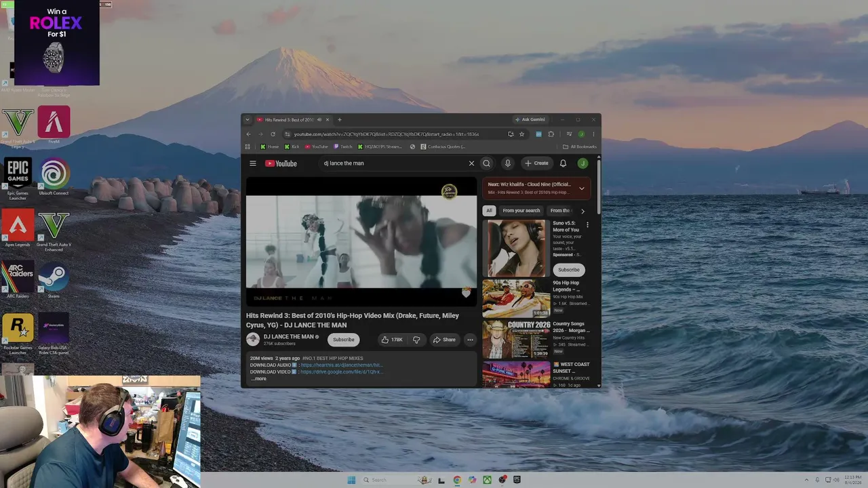Reload the page in Chrome
The image size is (868, 488).
[x=273, y=134]
